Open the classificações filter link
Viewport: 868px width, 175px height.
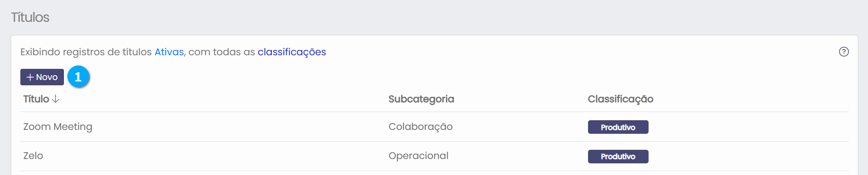point(292,52)
